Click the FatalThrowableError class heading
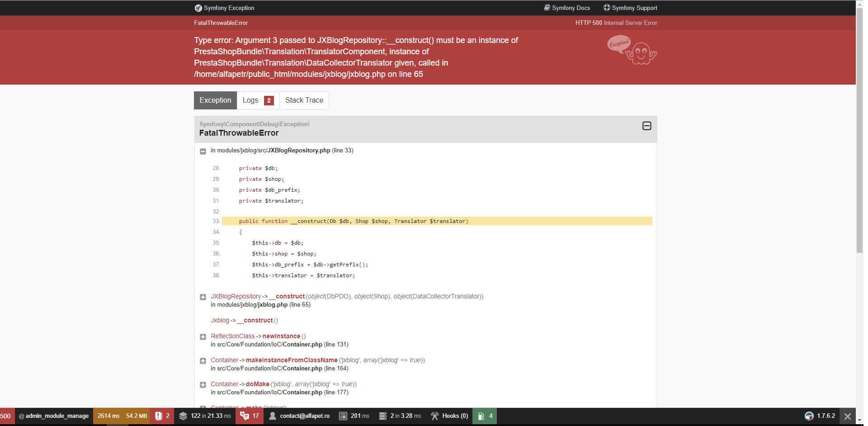Viewport: 868px width, 426px height. pyautogui.click(x=239, y=133)
